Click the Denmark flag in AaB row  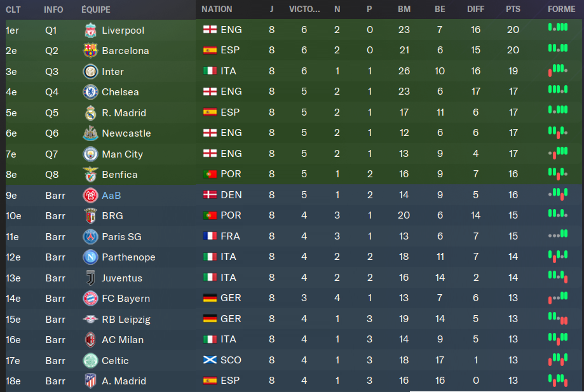pos(209,195)
